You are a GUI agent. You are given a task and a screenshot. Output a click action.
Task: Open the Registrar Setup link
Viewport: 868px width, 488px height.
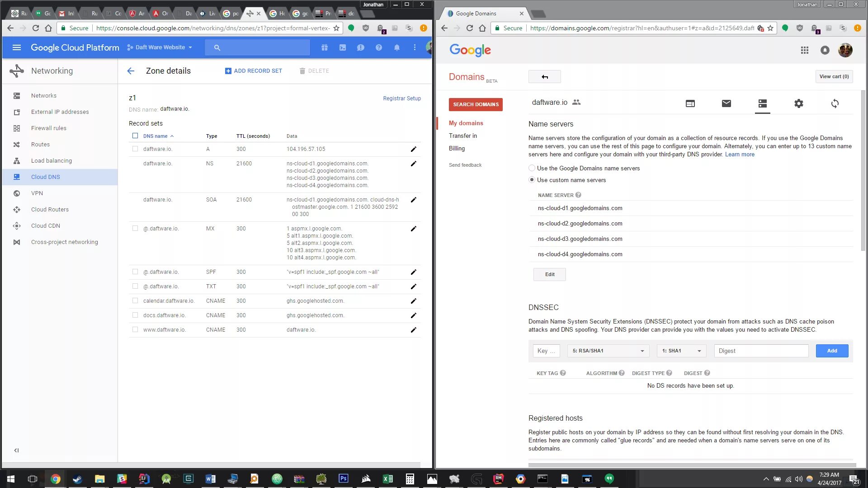click(401, 99)
